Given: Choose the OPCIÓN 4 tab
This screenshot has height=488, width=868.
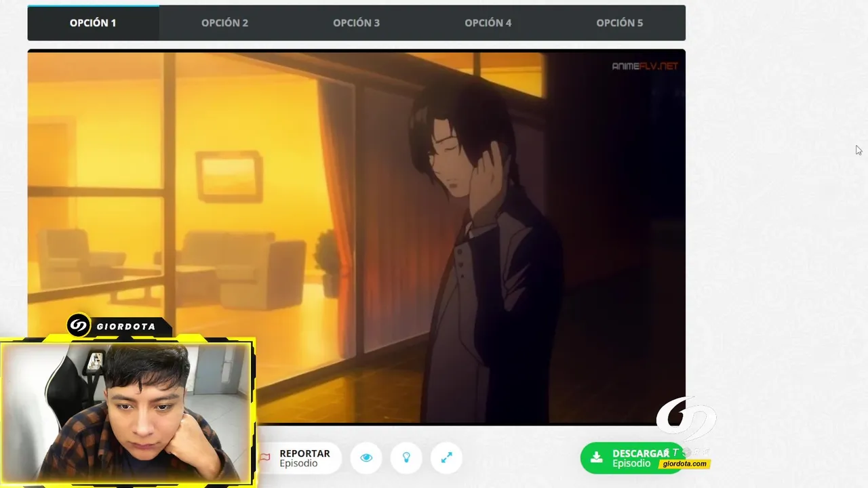Looking at the screenshot, I should (x=488, y=23).
